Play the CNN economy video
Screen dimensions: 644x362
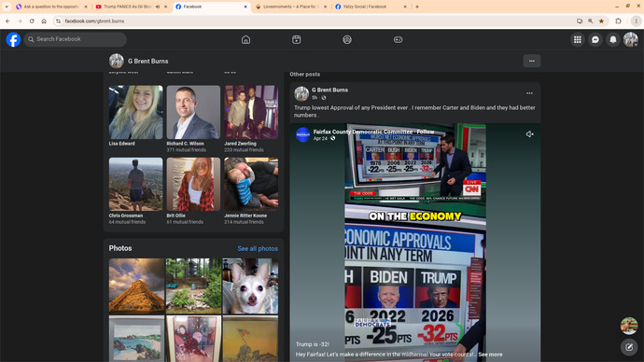click(x=415, y=243)
